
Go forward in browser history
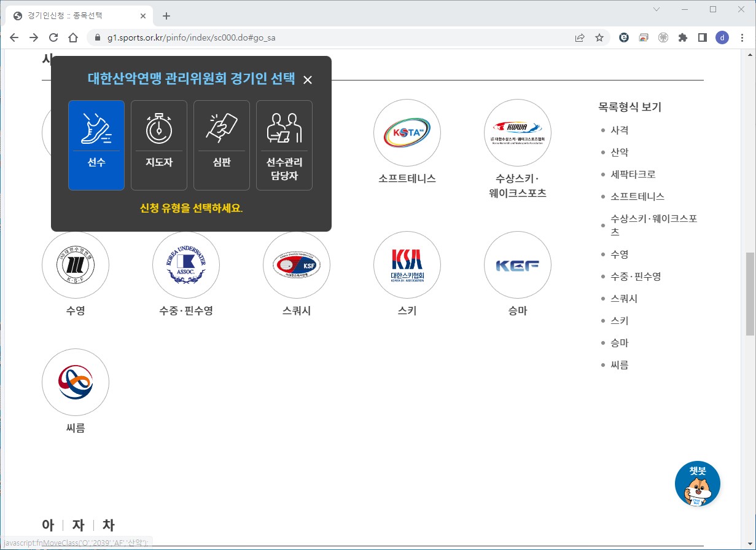tap(34, 37)
